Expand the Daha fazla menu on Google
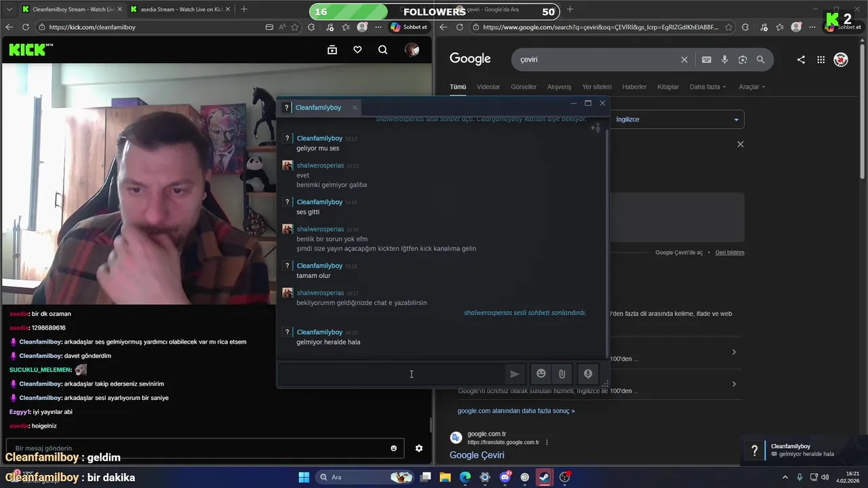This screenshot has width=868, height=488. (x=707, y=87)
